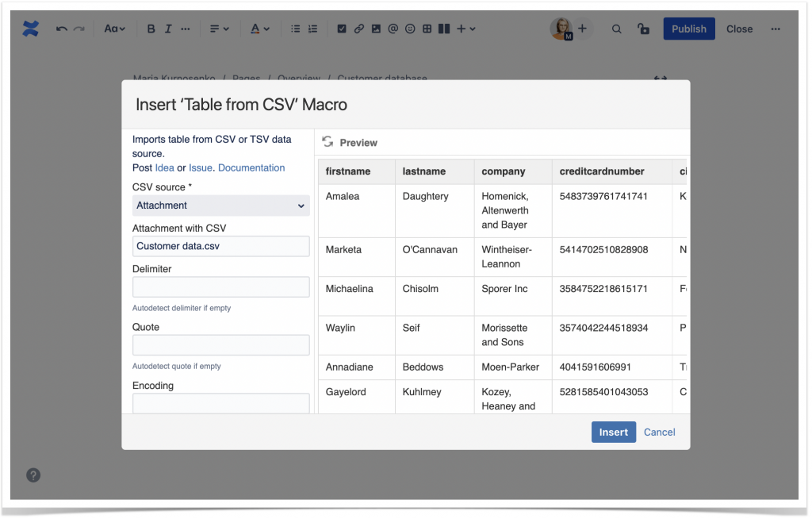Open the overflow menu beside Close

776,29
